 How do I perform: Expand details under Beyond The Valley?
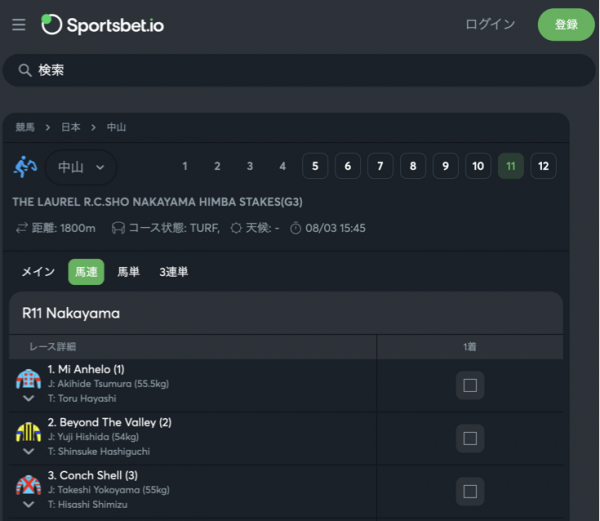click(28, 451)
